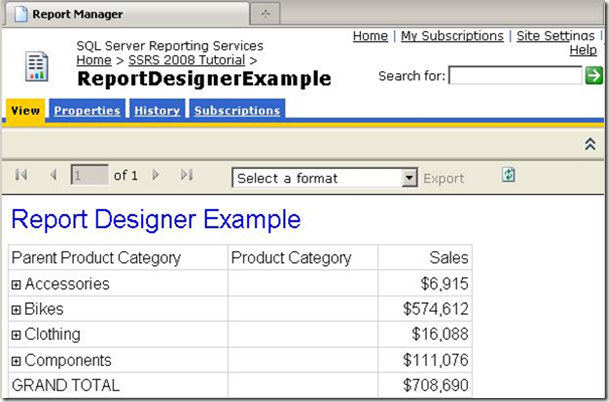Go to the first page of the report

pyautogui.click(x=21, y=175)
